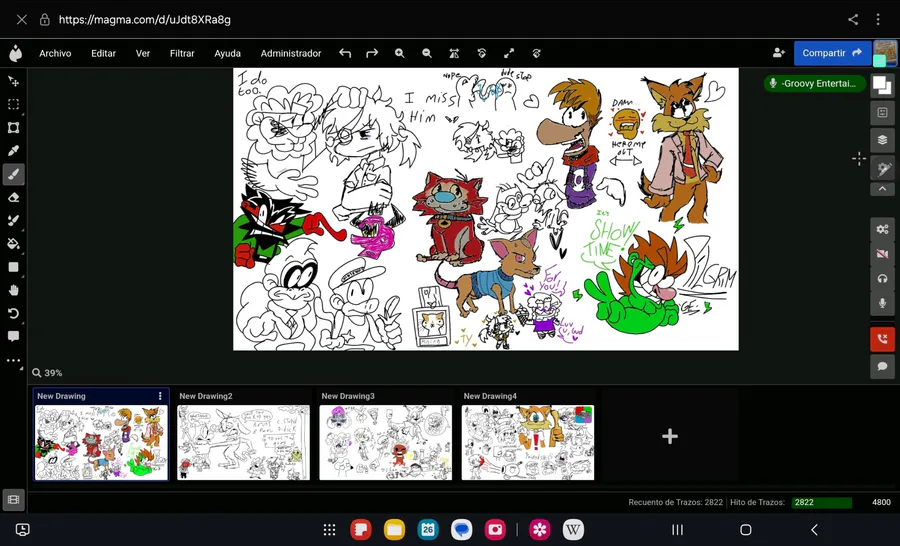Select the New Drawing2 thumbnail

[x=243, y=442]
